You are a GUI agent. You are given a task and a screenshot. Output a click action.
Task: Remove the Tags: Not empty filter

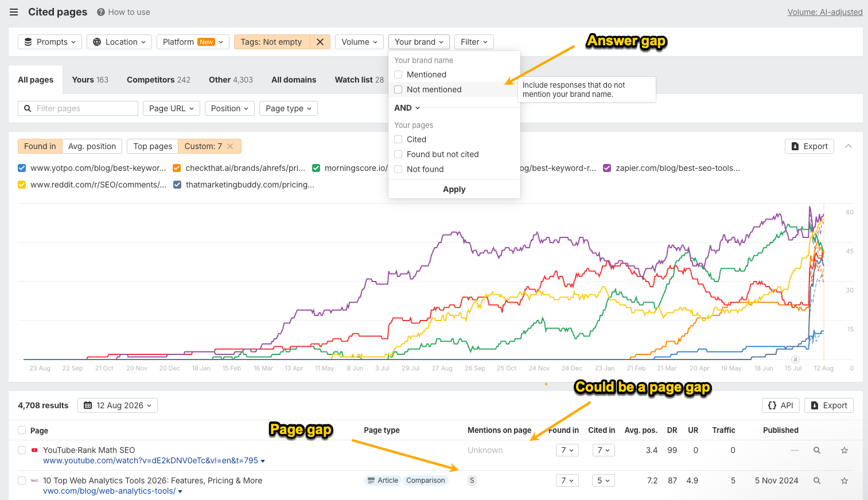(320, 42)
